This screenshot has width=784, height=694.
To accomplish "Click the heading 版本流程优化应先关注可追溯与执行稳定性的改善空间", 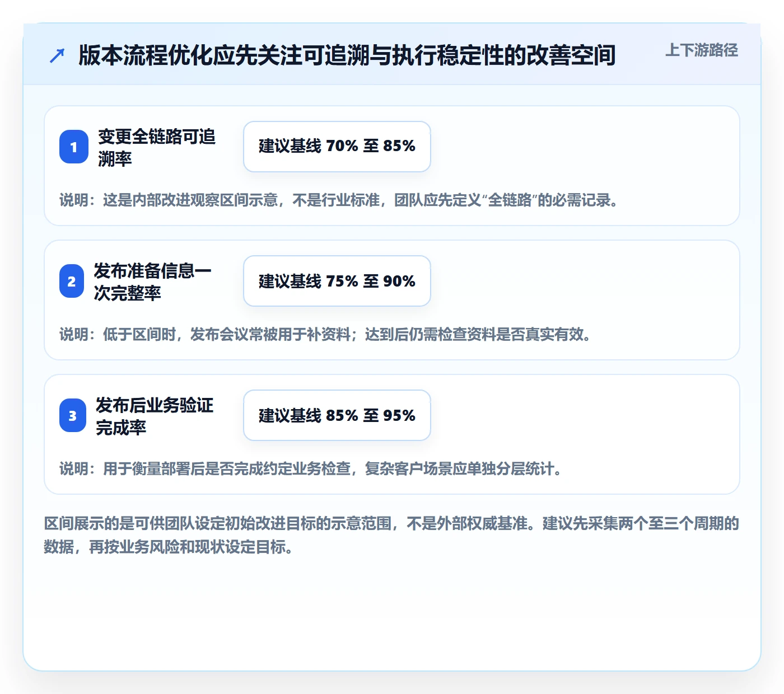I will point(347,55).
